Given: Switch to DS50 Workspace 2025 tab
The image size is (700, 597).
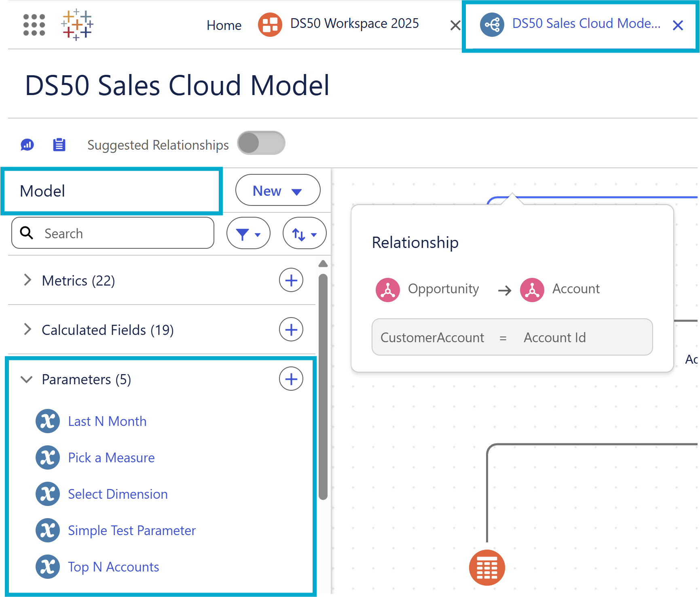Looking at the screenshot, I should click(354, 23).
